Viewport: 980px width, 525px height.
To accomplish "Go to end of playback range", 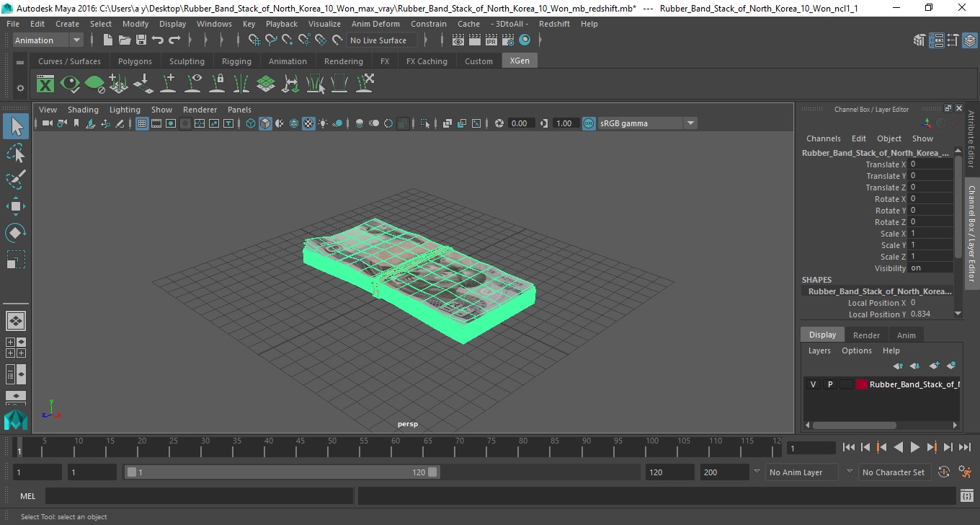I will click(964, 448).
